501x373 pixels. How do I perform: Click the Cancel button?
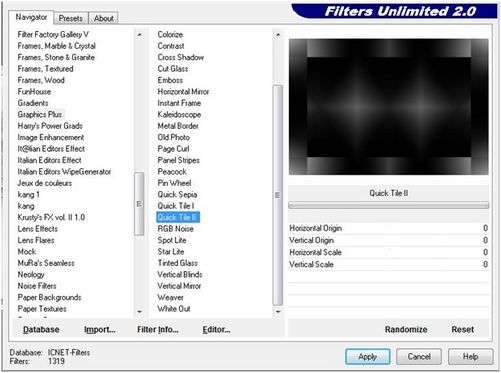(x=419, y=357)
